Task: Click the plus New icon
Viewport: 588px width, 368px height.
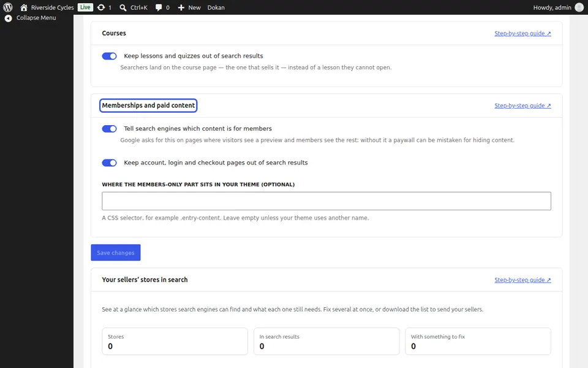Action: point(181,7)
